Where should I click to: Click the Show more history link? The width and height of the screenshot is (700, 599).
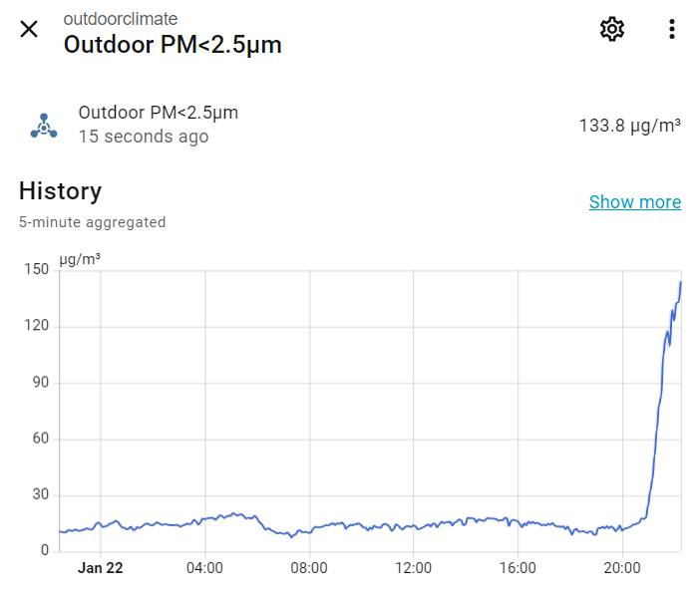(634, 202)
